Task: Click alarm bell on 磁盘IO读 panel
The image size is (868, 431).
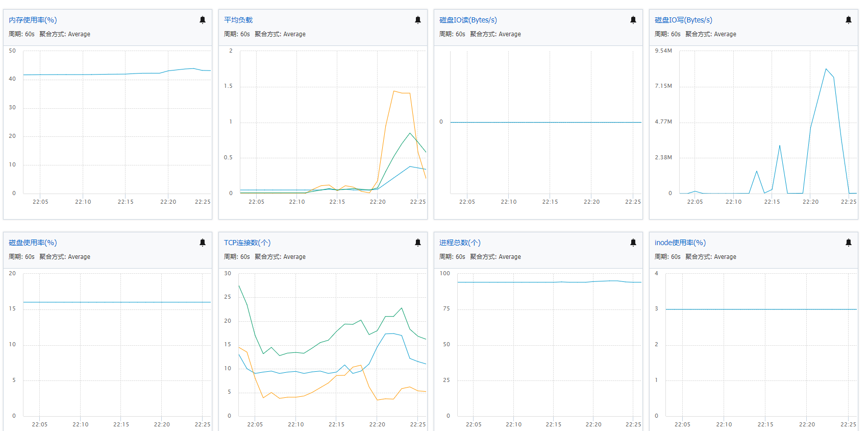Action: coord(633,20)
